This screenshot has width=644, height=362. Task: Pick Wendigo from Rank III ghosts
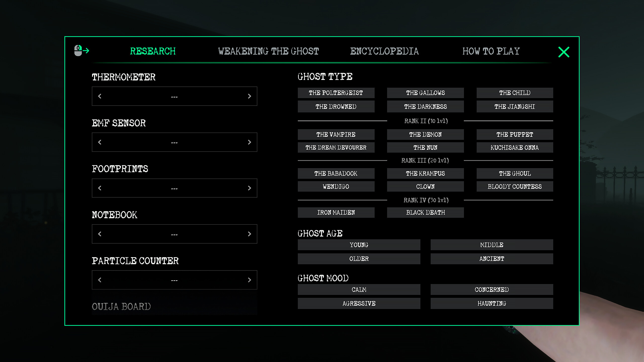(x=336, y=186)
